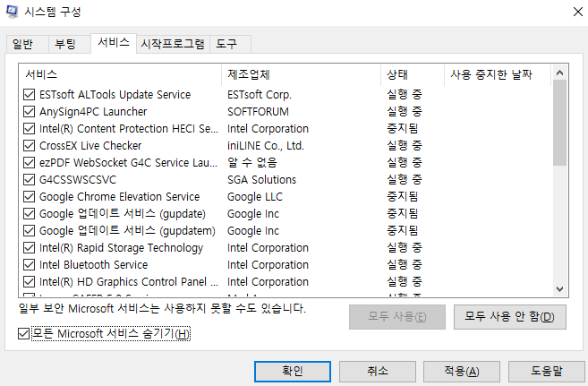Image resolution: width=588 pixels, height=386 pixels.
Task: Uncheck Google 업데이트 서비스 (gupdate)
Action: click(x=30, y=214)
